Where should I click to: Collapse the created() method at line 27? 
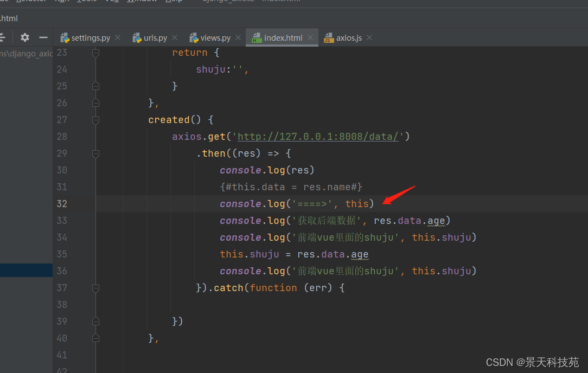[95, 120]
